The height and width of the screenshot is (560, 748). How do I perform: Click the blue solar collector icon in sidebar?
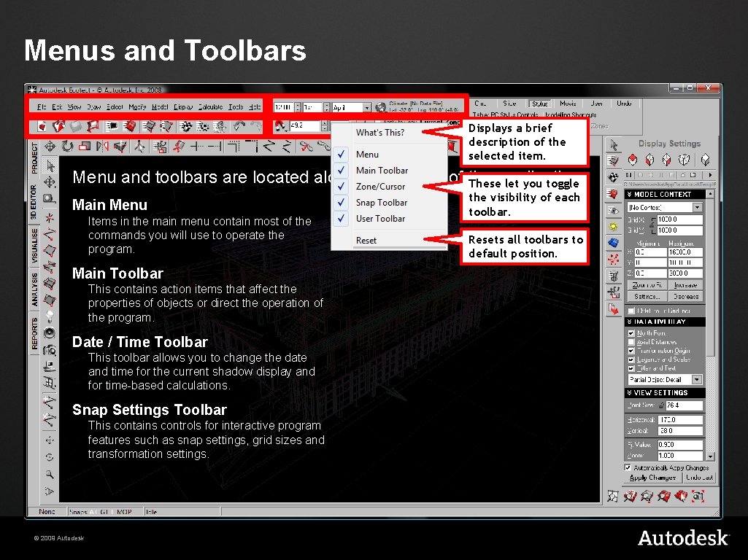coord(613,241)
